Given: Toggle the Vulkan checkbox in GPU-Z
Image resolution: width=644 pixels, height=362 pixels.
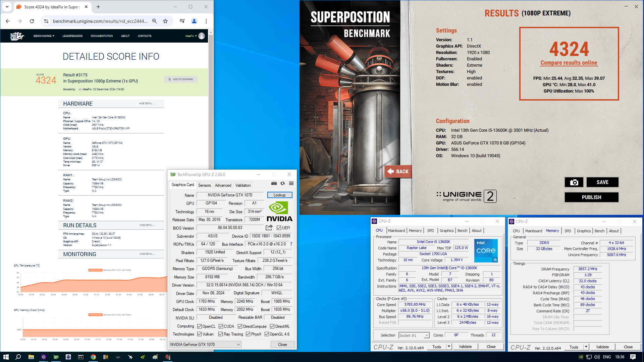Looking at the screenshot, I should pyautogui.click(x=199, y=334).
